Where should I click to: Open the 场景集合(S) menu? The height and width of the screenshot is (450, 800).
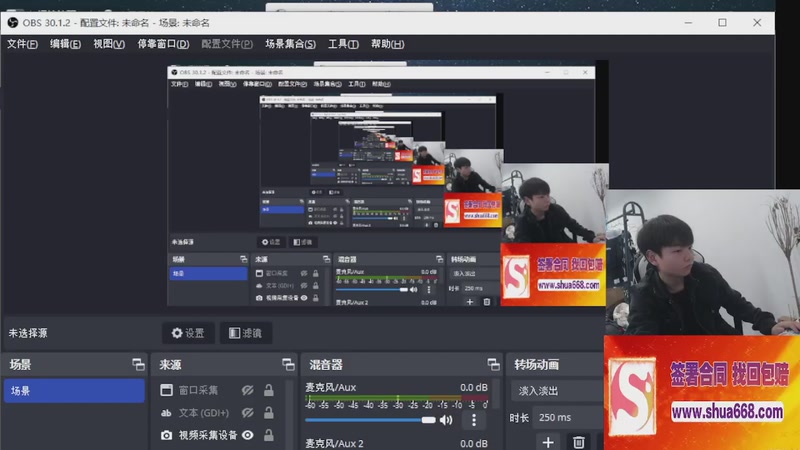coord(290,44)
